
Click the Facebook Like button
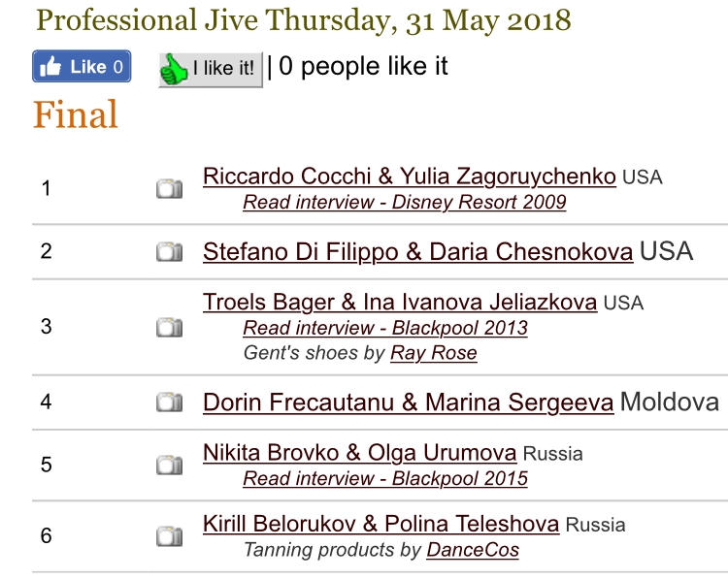coord(82,66)
